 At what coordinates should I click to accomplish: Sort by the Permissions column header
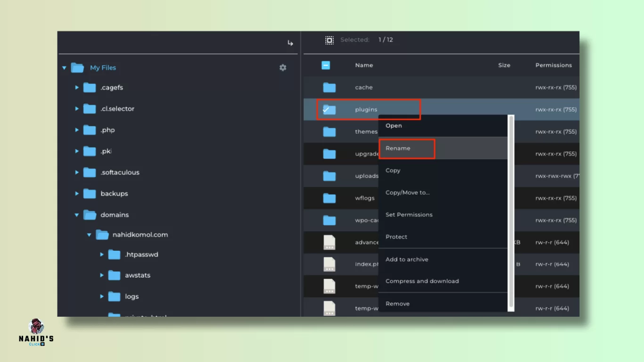(553, 66)
